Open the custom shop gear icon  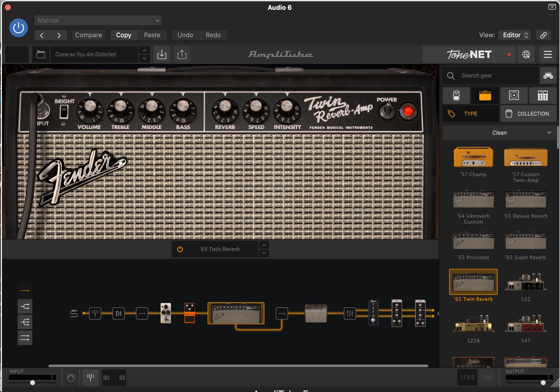(x=548, y=75)
